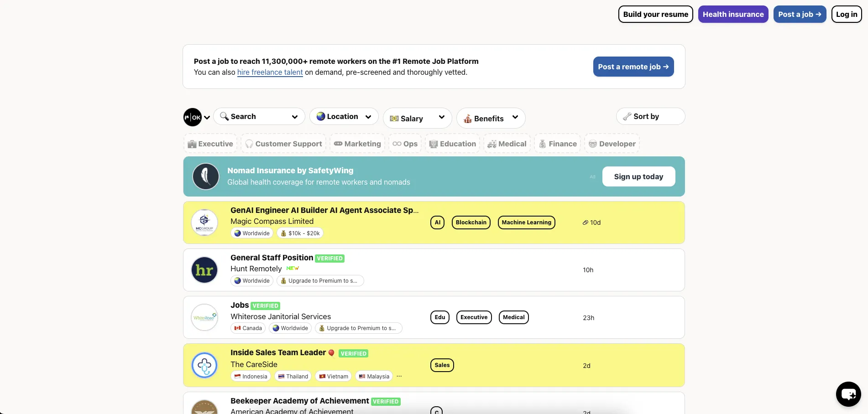Image resolution: width=868 pixels, height=414 pixels.
Task: Click the Vietnam location tag
Action: pos(334,376)
